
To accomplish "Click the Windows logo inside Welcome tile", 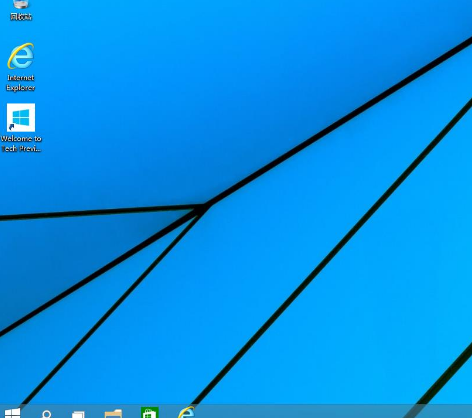I will coord(21,117).
